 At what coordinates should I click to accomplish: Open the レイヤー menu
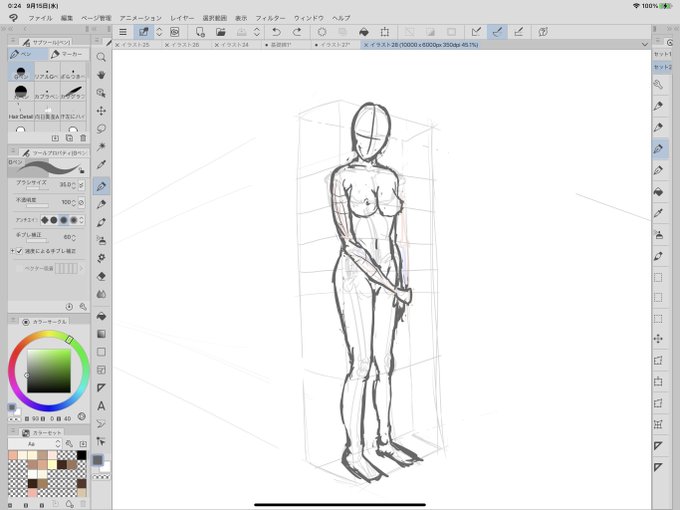click(182, 18)
